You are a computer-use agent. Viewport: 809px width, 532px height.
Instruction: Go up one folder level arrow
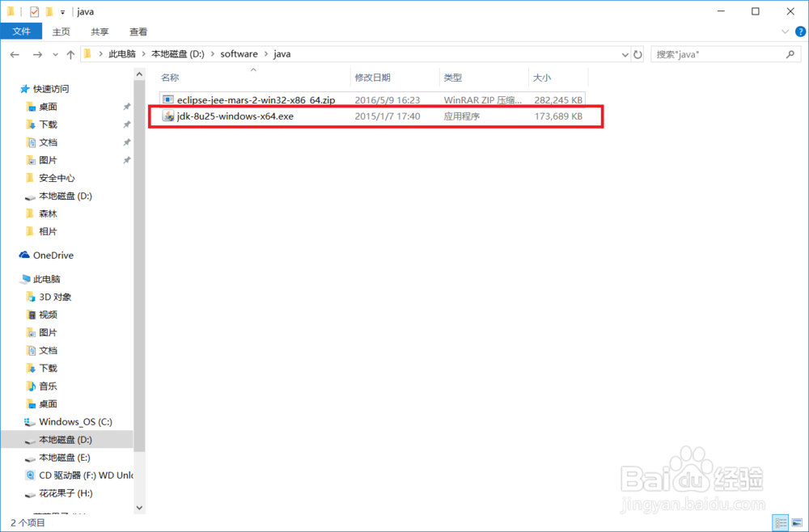point(70,54)
